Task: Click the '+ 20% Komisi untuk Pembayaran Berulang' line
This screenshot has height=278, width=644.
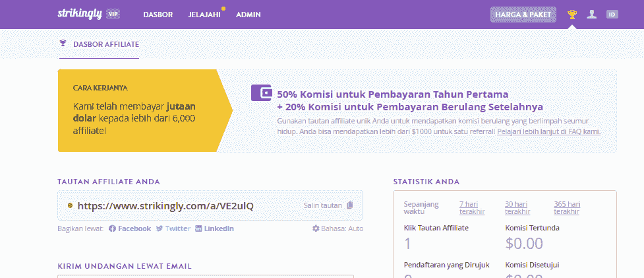Action: click(410, 108)
